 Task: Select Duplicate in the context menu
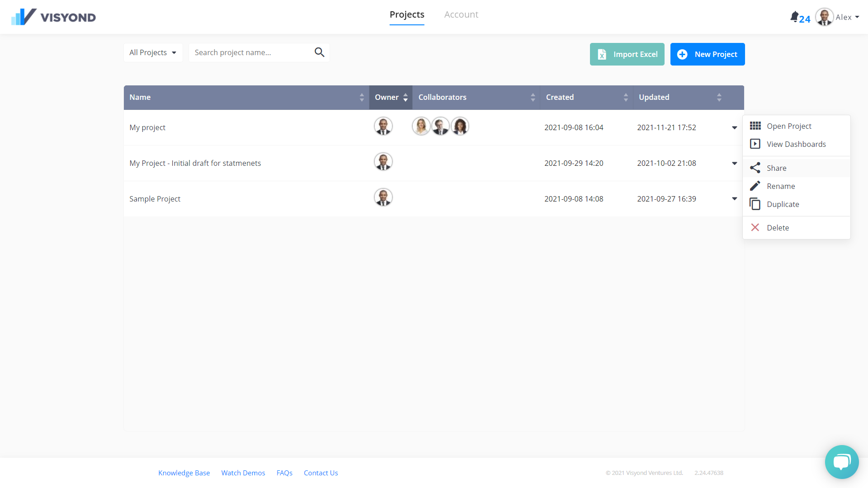tap(797, 204)
